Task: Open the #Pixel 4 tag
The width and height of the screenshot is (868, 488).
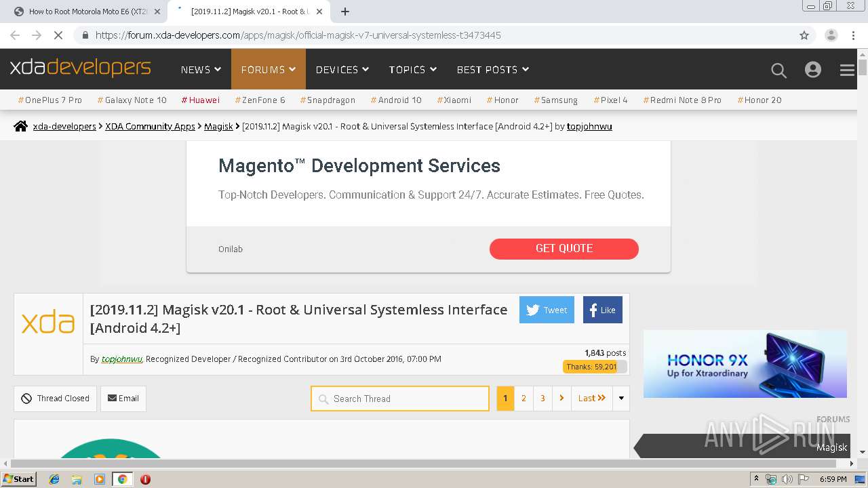Action: (x=611, y=100)
